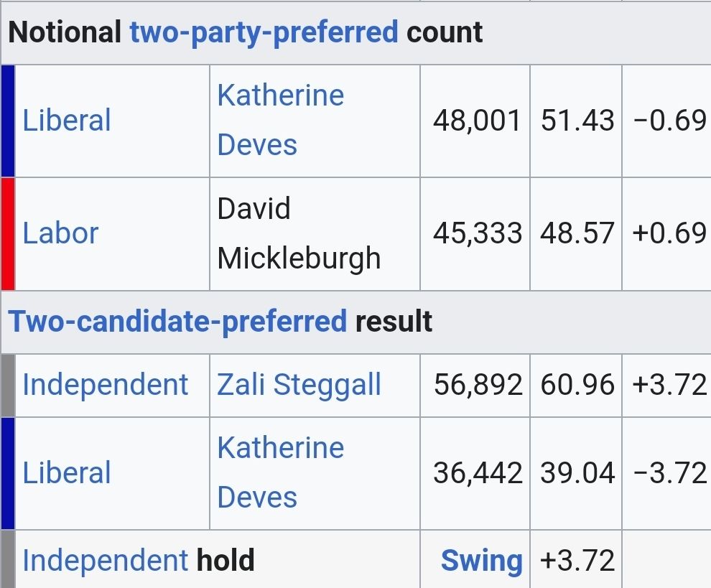This screenshot has width=711, height=588.
Task: Click the 45,333 vote count cell
Action: (x=475, y=234)
